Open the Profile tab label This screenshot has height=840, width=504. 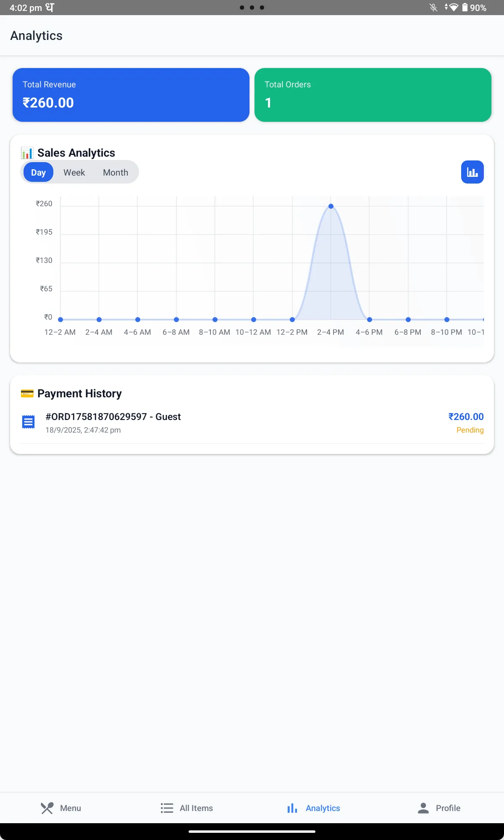coord(448,808)
